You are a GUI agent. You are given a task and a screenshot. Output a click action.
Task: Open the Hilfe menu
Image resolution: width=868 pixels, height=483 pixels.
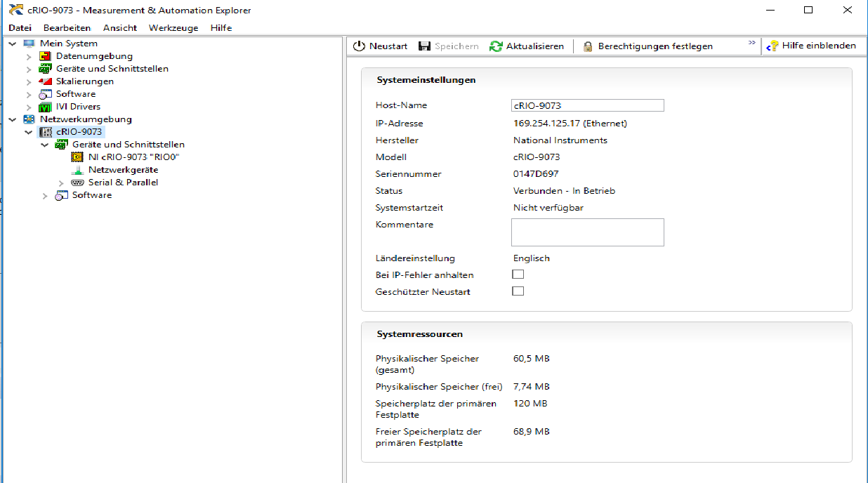click(x=221, y=28)
